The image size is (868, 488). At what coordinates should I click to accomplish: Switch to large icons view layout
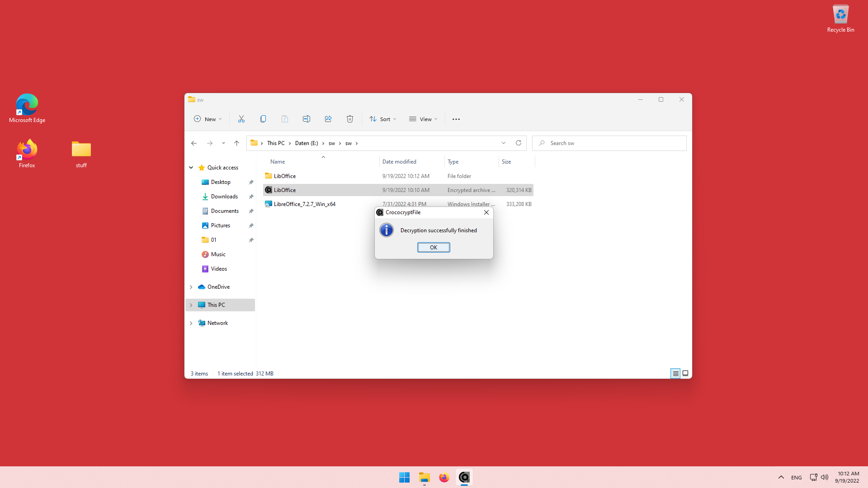pyautogui.click(x=685, y=373)
